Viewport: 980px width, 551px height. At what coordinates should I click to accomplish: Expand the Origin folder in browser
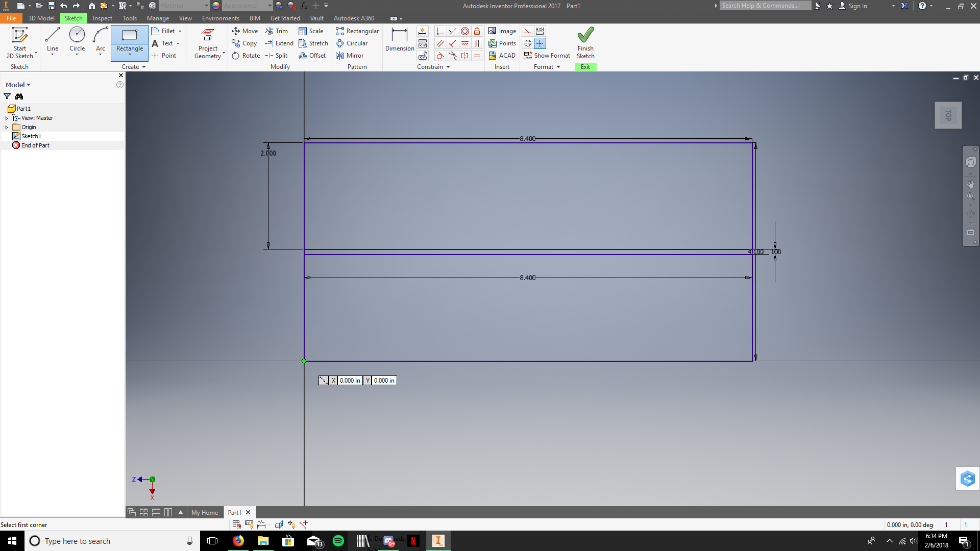[x=6, y=127]
